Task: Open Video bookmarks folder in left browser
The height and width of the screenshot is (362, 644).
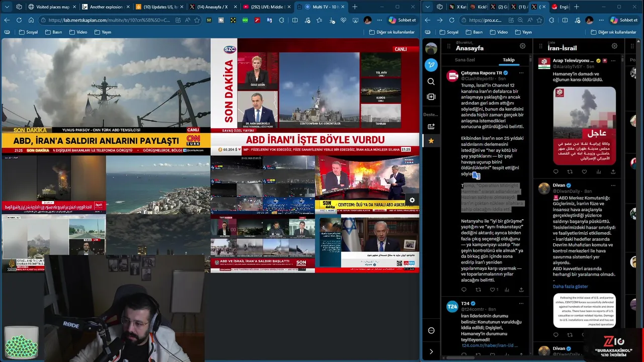Action: (78, 32)
